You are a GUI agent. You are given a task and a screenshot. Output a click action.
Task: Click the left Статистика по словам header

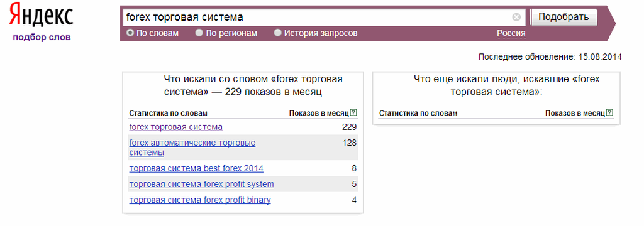pos(169,113)
